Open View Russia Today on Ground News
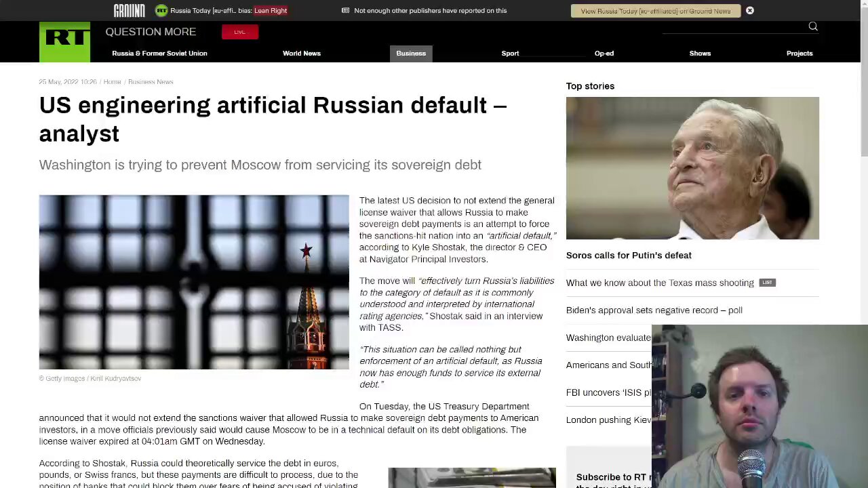868x488 pixels. point(656,11)
